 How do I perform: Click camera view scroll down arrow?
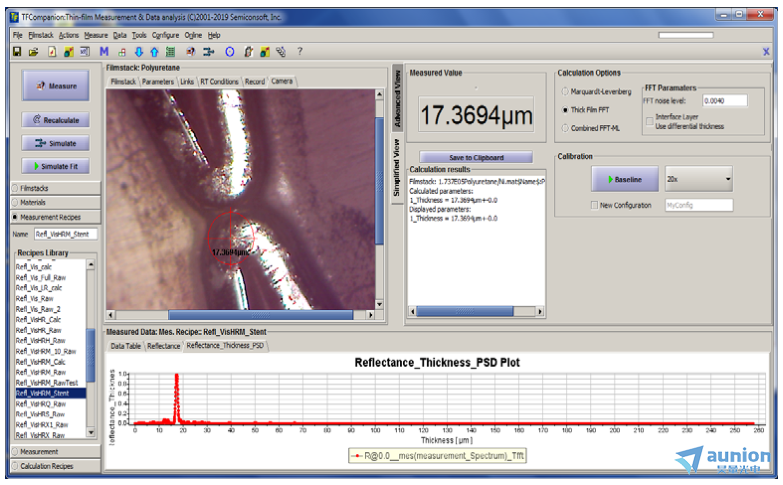[380, 304]
